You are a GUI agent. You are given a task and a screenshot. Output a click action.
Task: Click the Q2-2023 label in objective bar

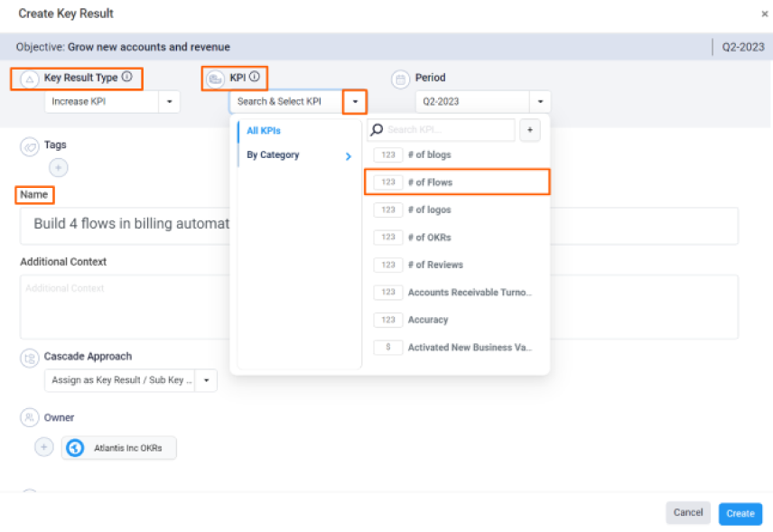click(743, 47)
